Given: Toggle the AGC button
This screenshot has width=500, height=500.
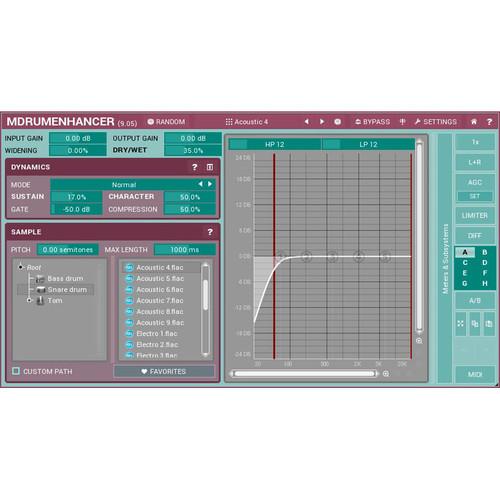Looking at the screenshot, I should pyautogui.click(x=475, y=182).
